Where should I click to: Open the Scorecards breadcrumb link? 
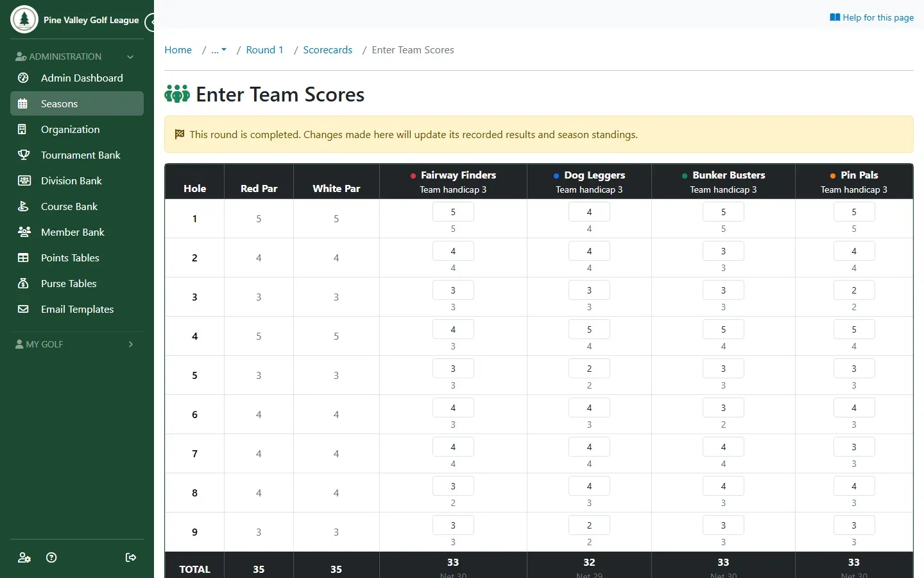coord(327,50)
